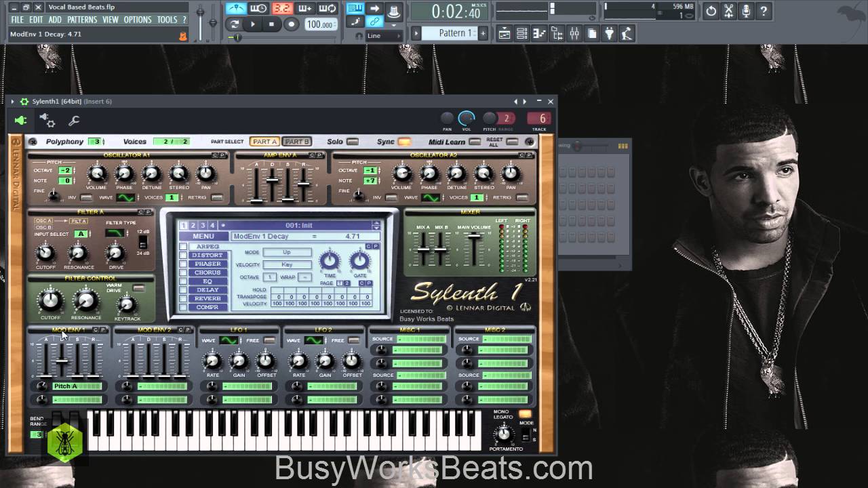Open the TOOLS menu
868x488 pixels.
[x=167, y=20]
